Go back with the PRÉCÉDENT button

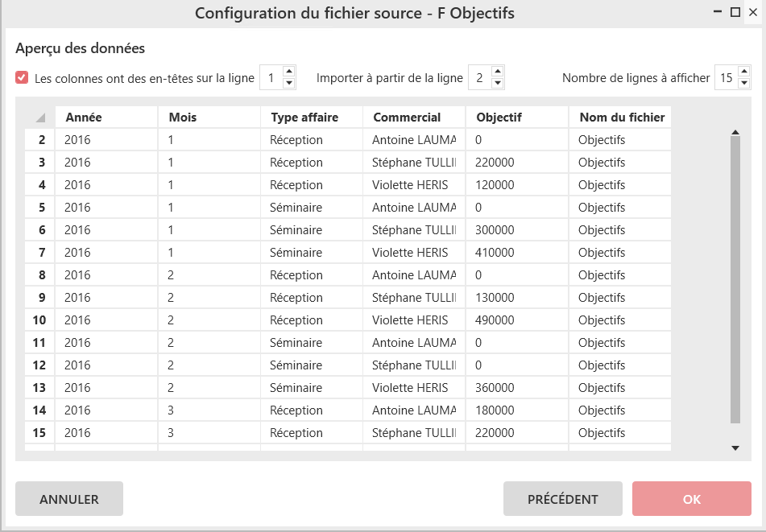tap(562, 499)
